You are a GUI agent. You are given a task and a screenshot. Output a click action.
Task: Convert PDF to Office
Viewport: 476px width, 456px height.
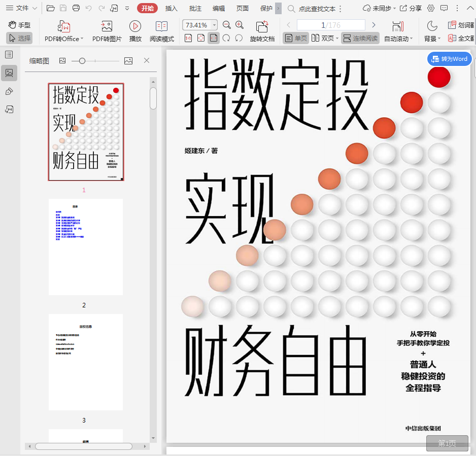coord(64,31)
